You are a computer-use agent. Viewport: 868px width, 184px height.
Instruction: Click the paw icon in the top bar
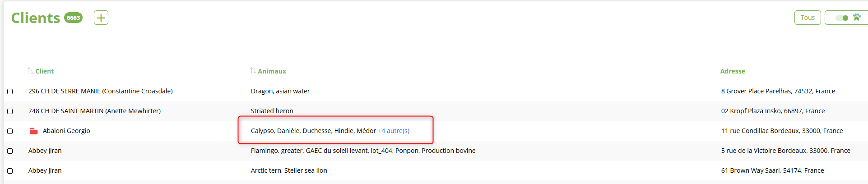[857, 17]
